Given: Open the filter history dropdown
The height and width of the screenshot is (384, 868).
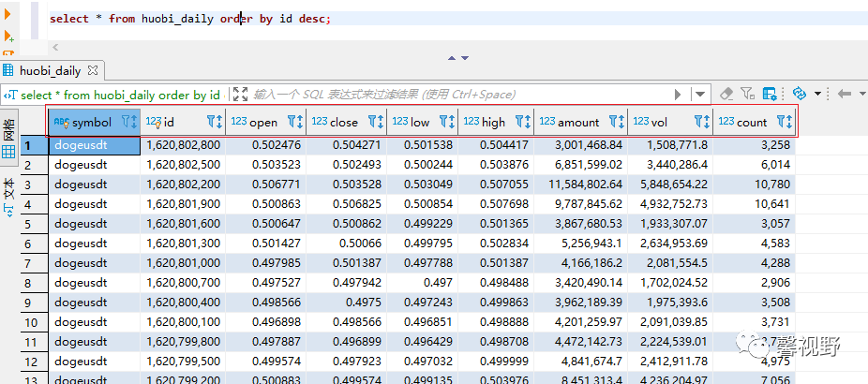Looking at the screenshot, I should (x=700, y=95).
